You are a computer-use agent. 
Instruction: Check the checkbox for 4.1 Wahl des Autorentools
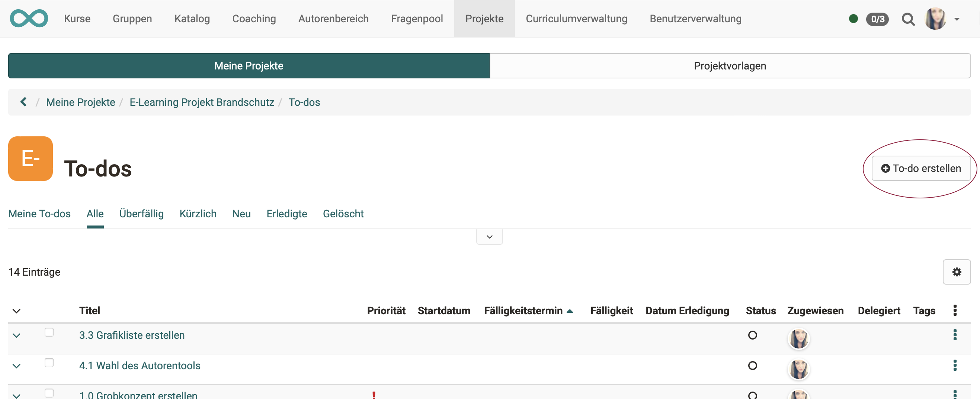[x=49, y=363]
